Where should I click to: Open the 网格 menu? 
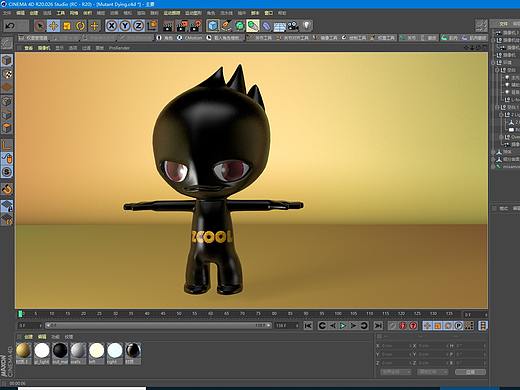(x=74, y=13)
